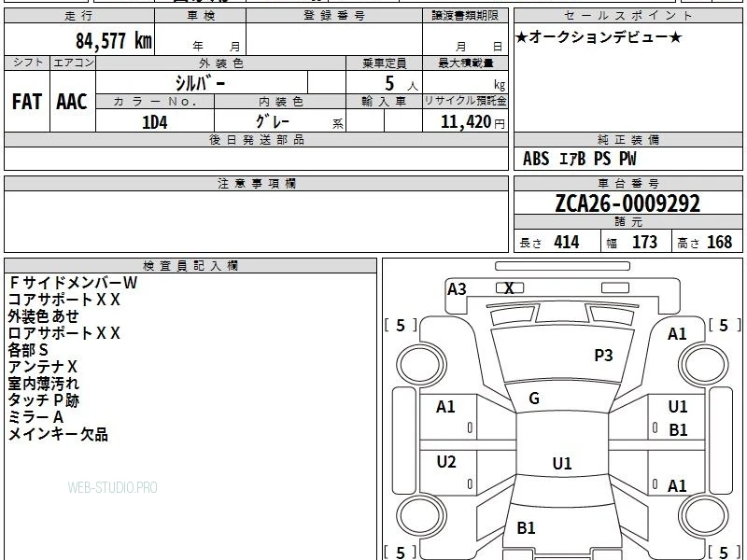Click the エアコン header cell
The image size is (747, 560).
(x=73, y=63)
